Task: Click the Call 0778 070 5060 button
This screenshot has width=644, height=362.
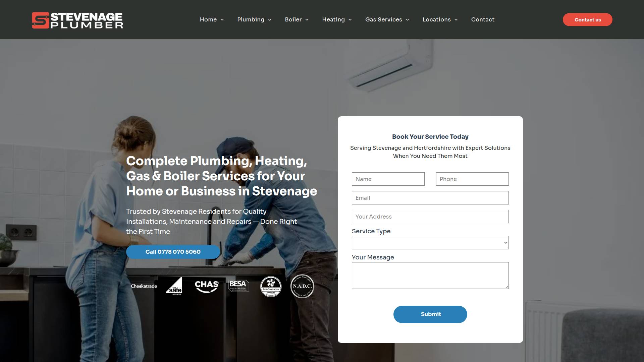Action: [x=173, y=252]
